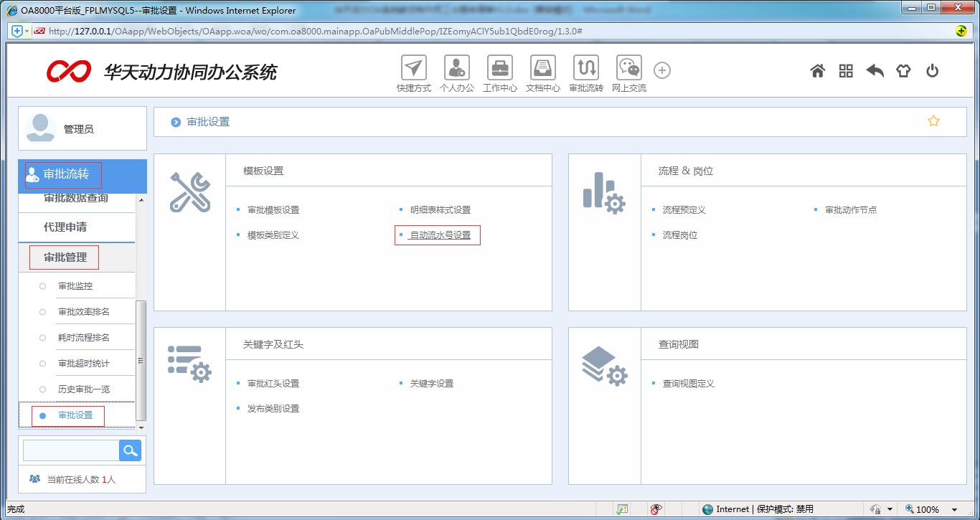980x520 pixels.
Task: Click the 网上交流 icon
Action: click(628, 70)
